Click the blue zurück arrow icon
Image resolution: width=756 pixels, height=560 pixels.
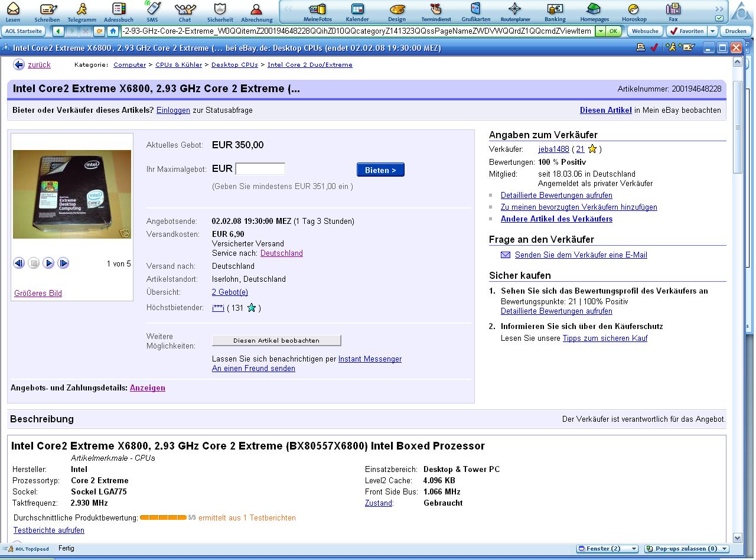pos(19,65)
